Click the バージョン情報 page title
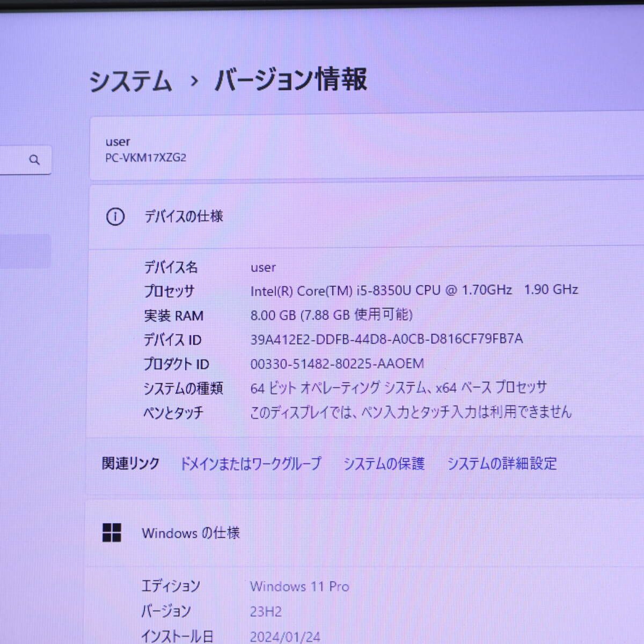 point(291,80)
